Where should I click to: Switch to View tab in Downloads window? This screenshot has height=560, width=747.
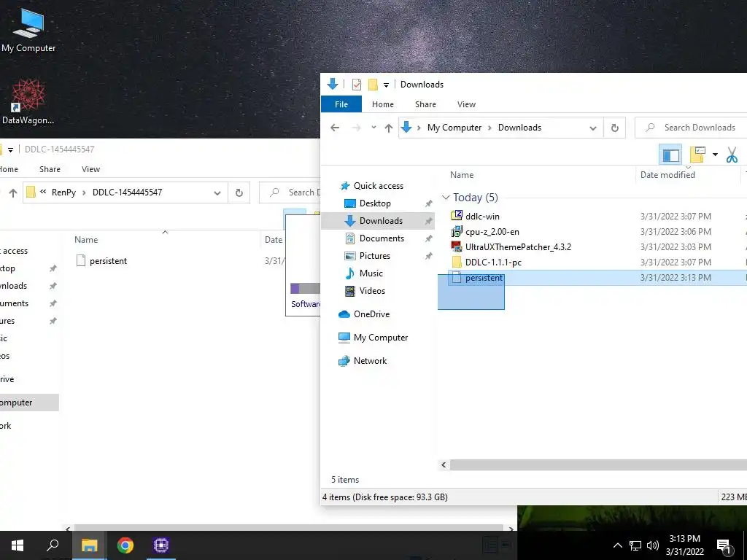pos(466,104)
